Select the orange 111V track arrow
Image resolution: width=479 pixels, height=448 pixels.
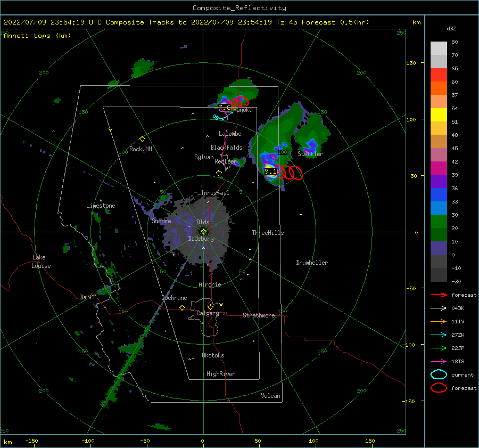(439, 321)
